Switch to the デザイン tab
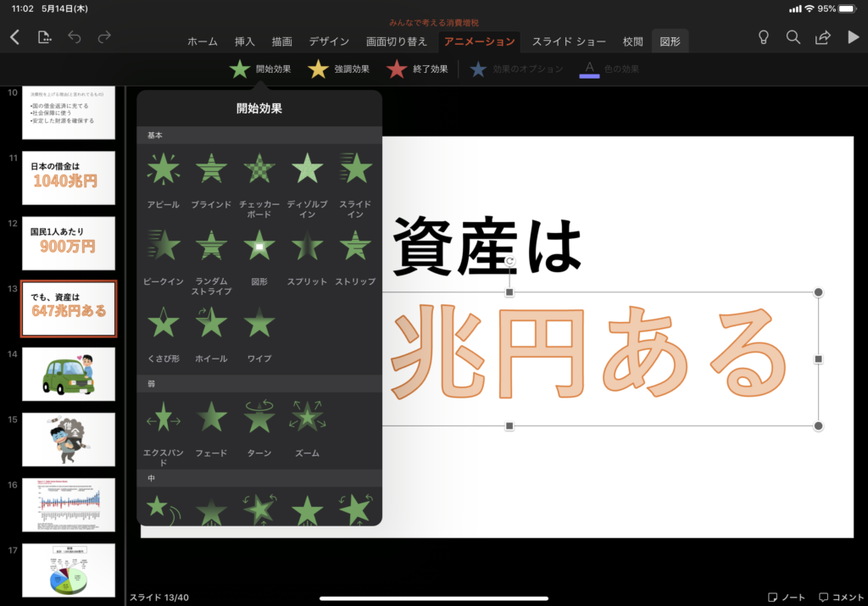 (x=329, y=42)
